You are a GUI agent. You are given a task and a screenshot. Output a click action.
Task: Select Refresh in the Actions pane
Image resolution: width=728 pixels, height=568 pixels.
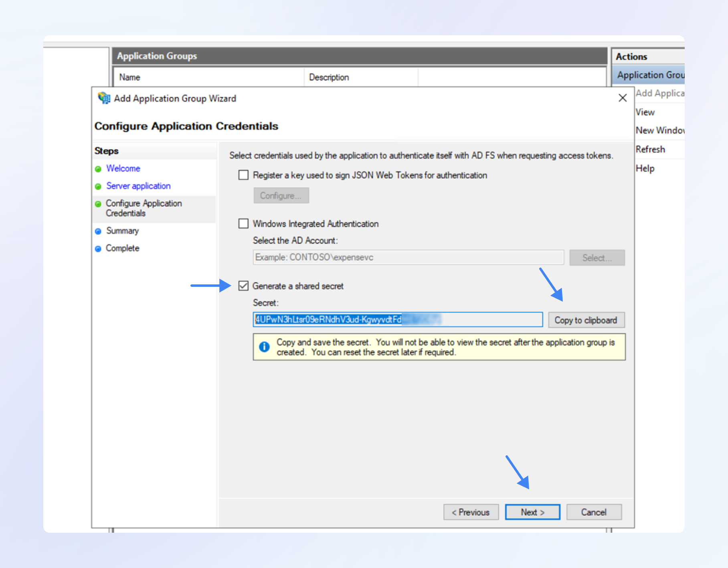click(x=650, y=149)
